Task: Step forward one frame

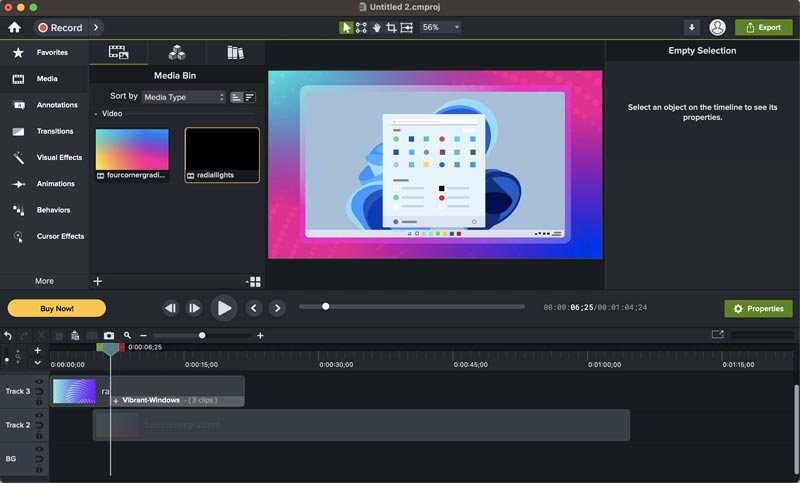Action: coord(194,308)
